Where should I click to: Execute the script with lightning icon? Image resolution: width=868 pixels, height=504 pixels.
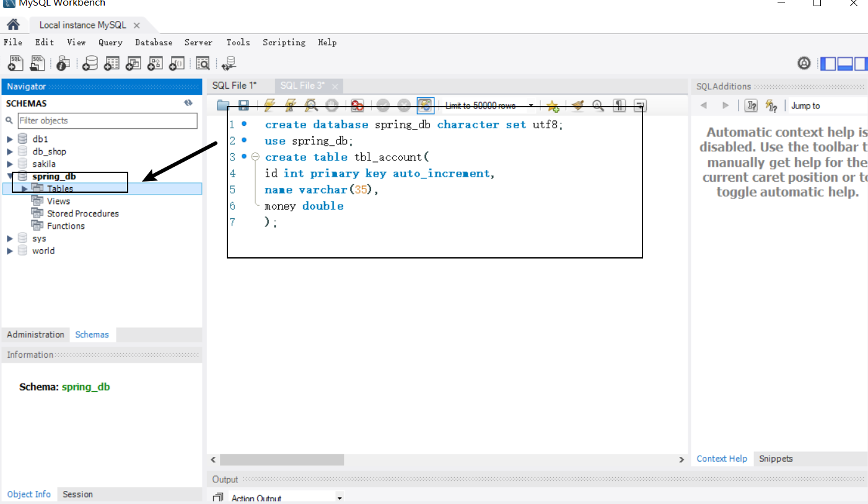pos(270,105)
